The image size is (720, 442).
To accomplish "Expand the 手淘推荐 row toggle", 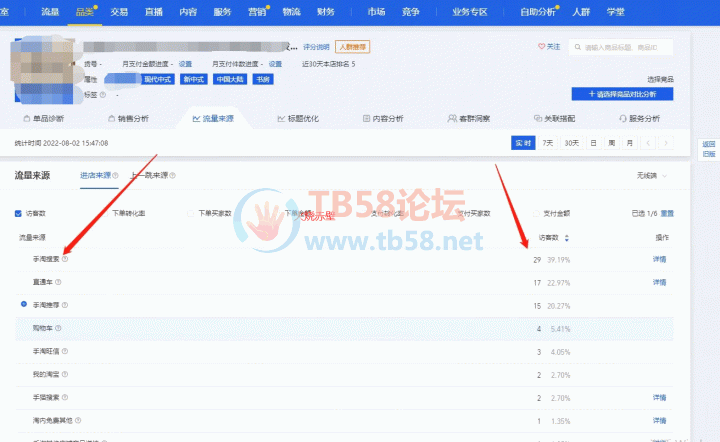I will (x=23, y=302).
